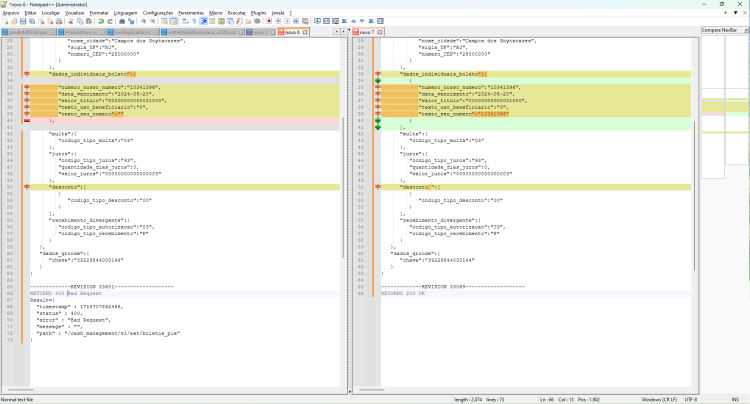The width and height of the screenshot is (750, 404).
Task: Toggle the word wrap toolbar button
Action: click(x=185, y=21)
